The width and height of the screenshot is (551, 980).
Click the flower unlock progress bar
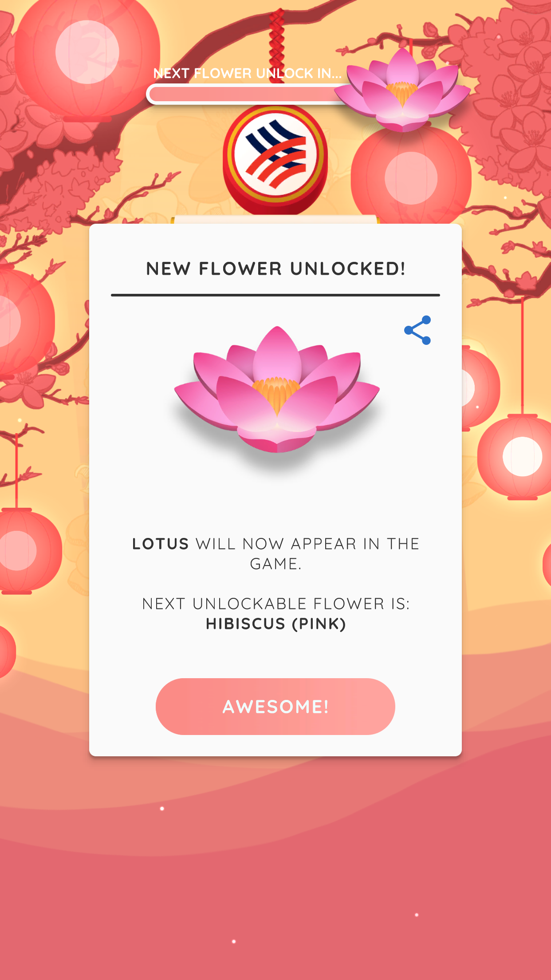248,94
